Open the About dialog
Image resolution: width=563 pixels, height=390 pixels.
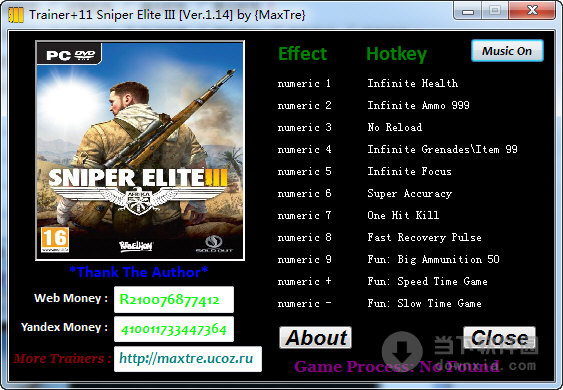pyautogui.click(x=315, y=338)
